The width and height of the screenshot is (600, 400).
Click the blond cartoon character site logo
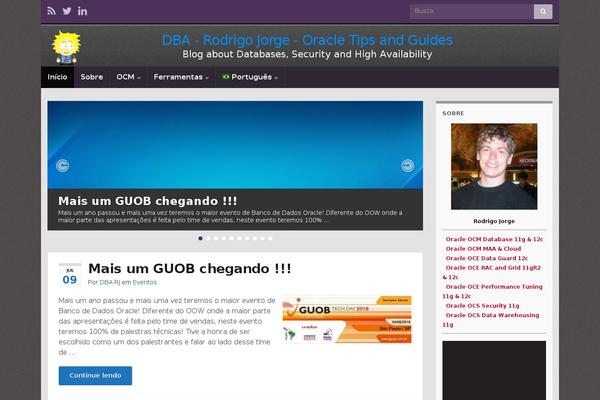coord(66,47)
